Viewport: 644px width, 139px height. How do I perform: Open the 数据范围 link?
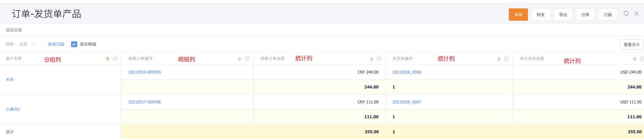[x=56, y=44]
